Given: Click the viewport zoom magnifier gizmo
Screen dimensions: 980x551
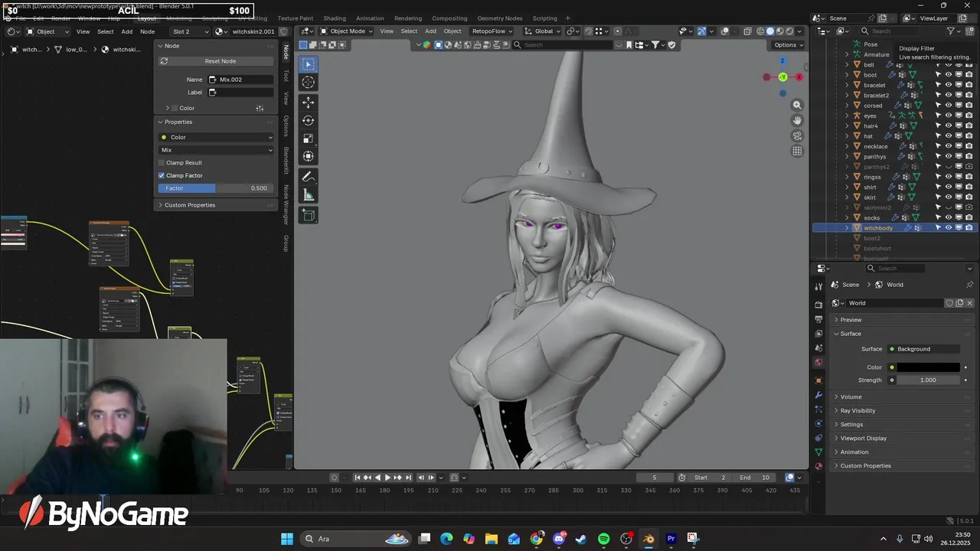Looking at the screenshot, I should point(797,105).
